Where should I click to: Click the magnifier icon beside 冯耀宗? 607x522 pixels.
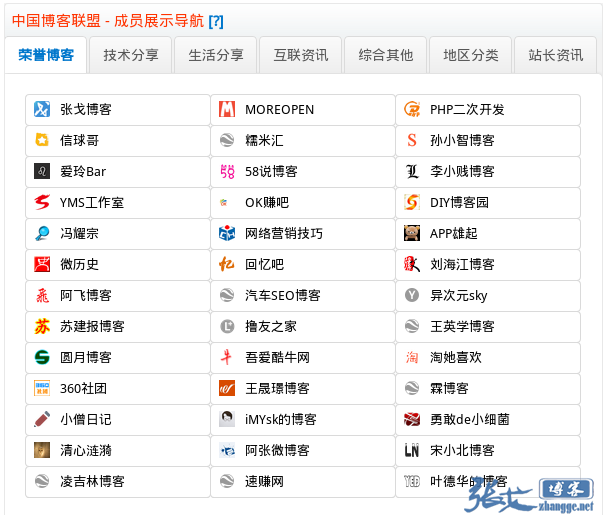[42, 233]
